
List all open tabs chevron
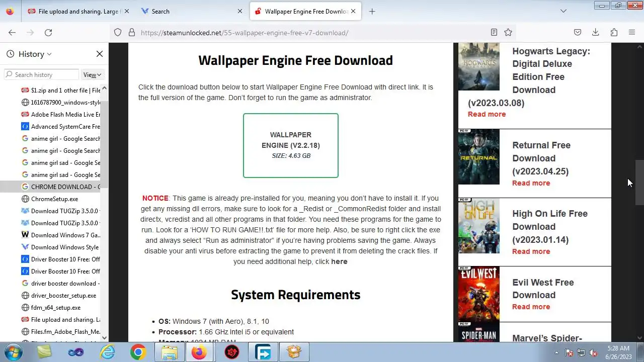(x=563, y=11)
